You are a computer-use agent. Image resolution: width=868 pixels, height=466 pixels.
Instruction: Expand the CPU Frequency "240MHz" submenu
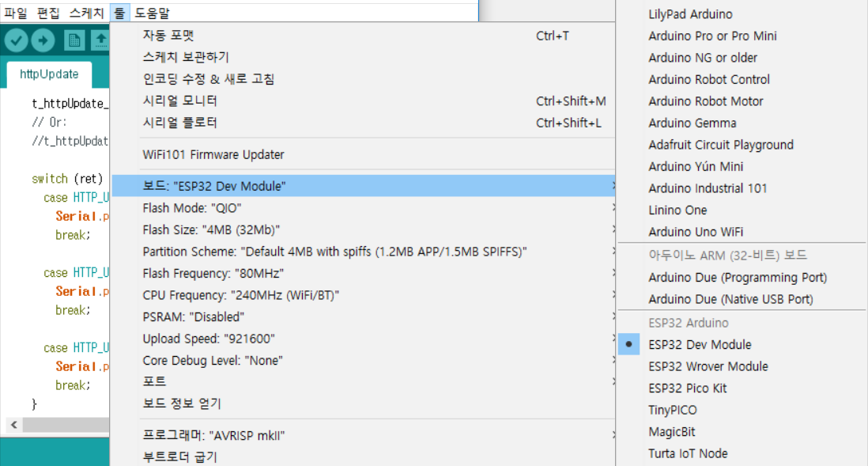[x=363, y=295]
